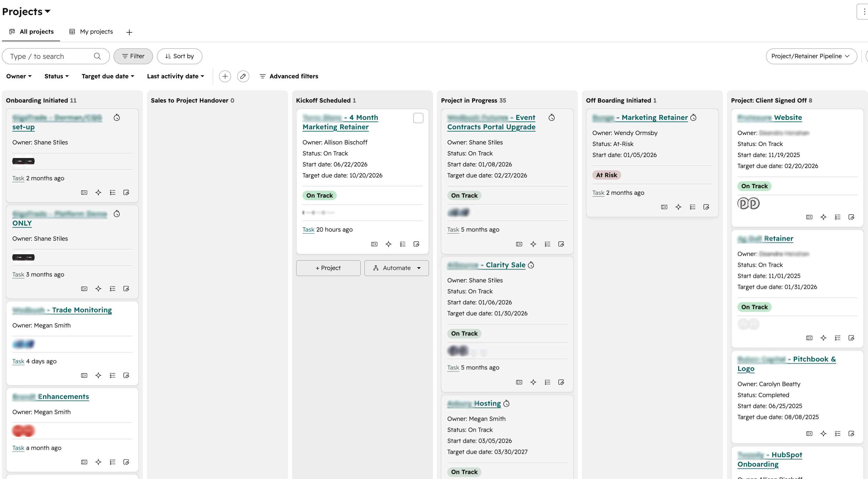Click the sparkle icon on the Trade Monitoring card
This screenshot has width=868, height=479.
coord(98,375)
